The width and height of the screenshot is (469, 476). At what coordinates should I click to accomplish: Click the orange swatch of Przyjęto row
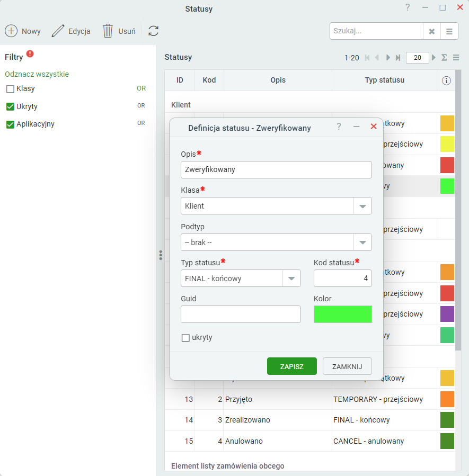tap(447, 399)
